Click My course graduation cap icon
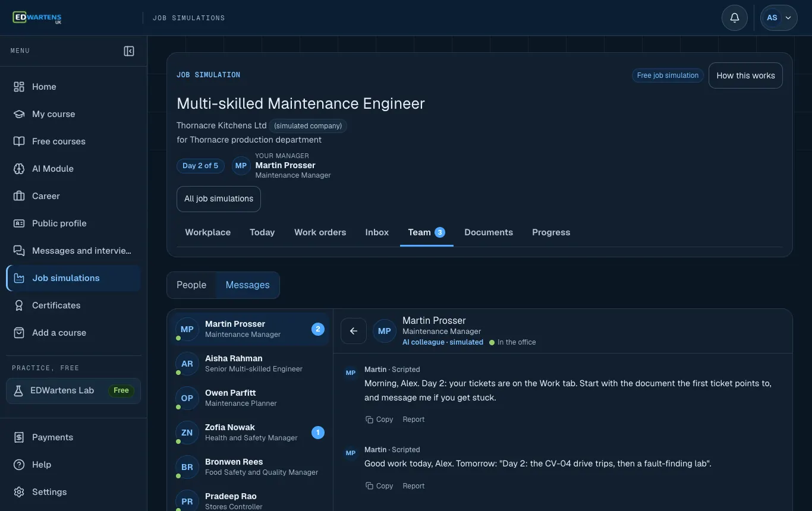This screenshot has width=812, height=511. pyautogui.click(x=19, y=114)
